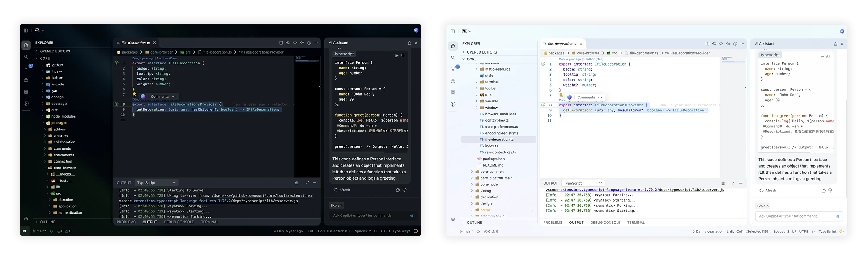Open Search icon in dark window sidebar

[26, 57]
